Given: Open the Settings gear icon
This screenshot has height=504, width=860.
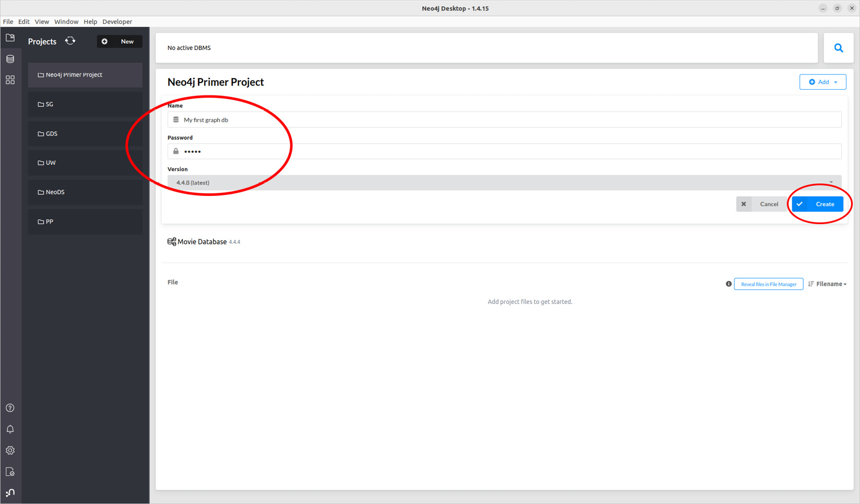Looking at the screenshot, I should pyautogui.click(x=10, y=450).
